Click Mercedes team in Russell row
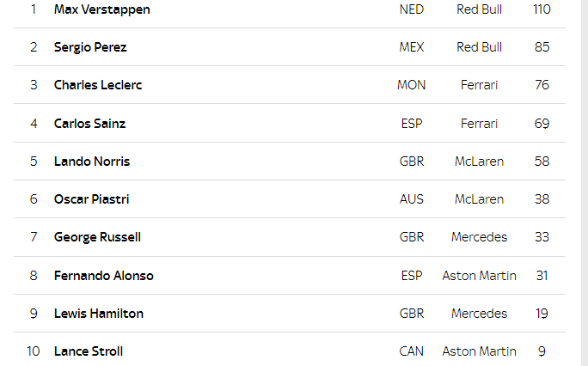Screen dimensions: 588x366 pyautogui.click(x=479, y=237)
